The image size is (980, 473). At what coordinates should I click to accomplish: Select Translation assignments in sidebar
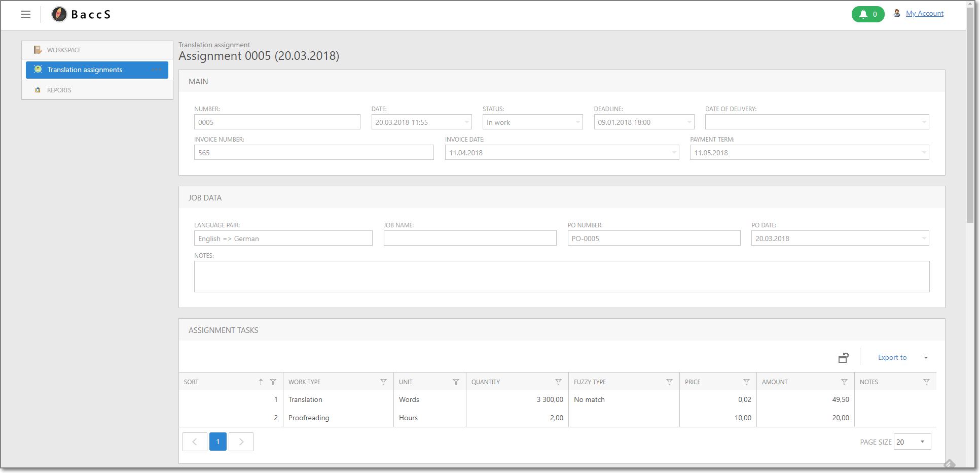point(97,70)
